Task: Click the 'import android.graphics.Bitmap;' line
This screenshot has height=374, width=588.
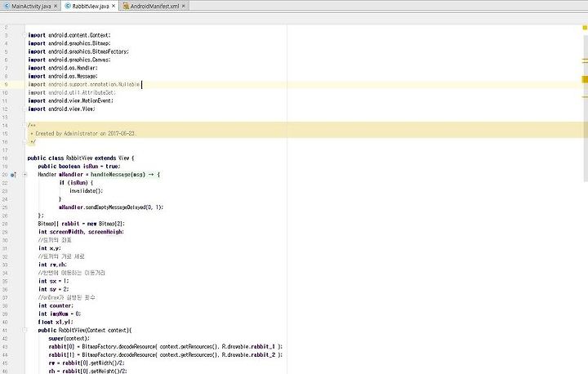Action: 69,43
